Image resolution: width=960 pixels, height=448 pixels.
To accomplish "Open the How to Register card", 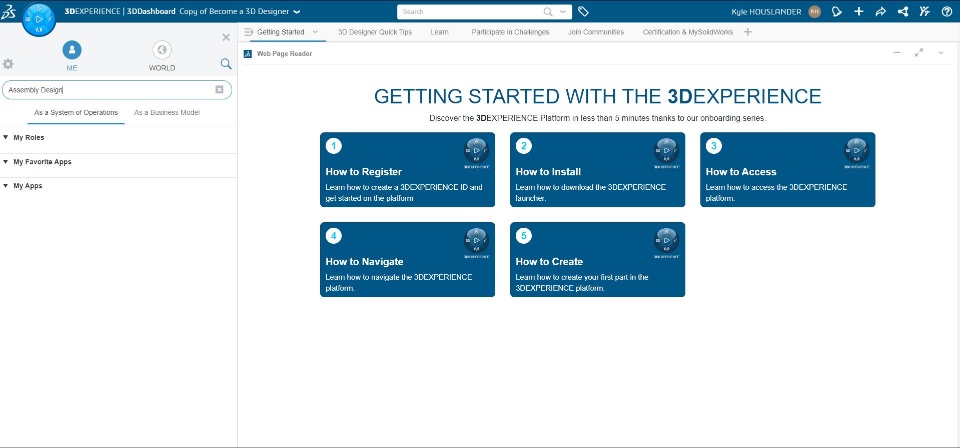I will coord(407,170).
